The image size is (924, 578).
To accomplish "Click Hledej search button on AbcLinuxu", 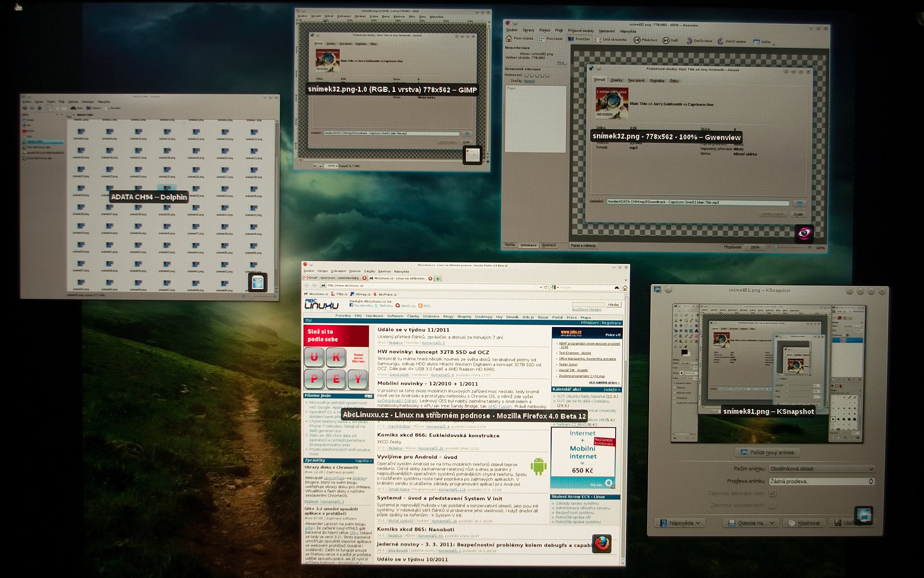I will tap(614, 304).
